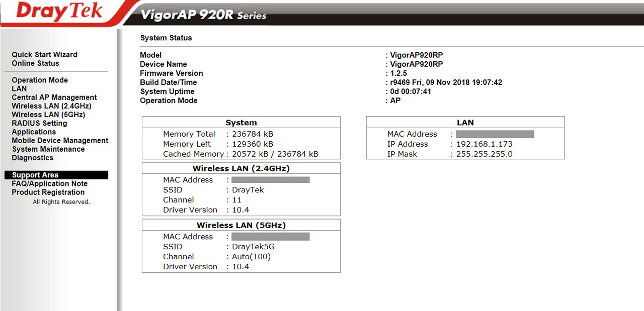
Task: Click the 5GHz SSID value DrayTek5G
Action: (253, 247)
